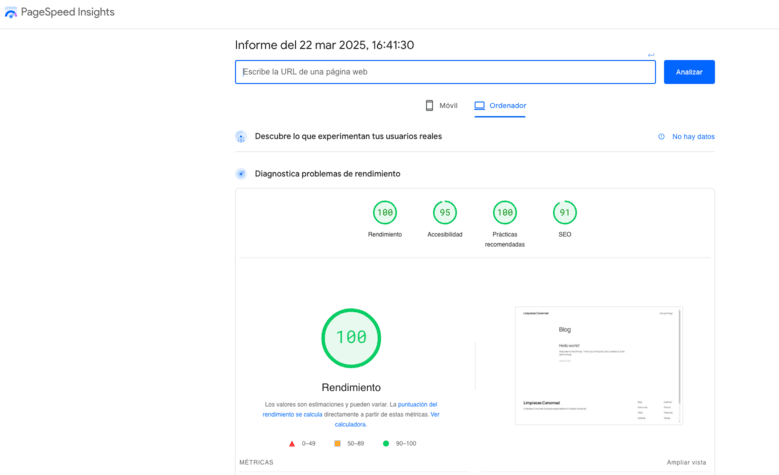
Task: Click the analyzed page screenshot thumbnail
Action: point(598,365)
